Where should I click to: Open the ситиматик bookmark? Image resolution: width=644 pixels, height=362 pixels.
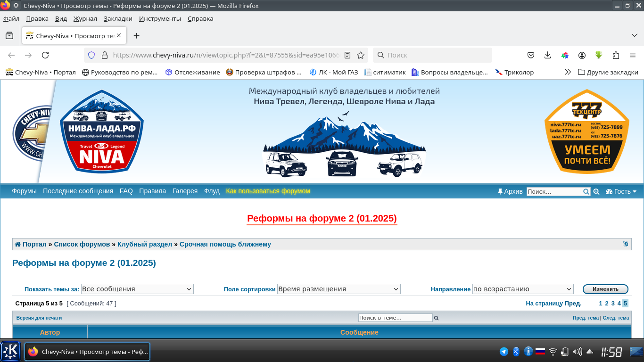pyautogui.click(x=384, y=72)
